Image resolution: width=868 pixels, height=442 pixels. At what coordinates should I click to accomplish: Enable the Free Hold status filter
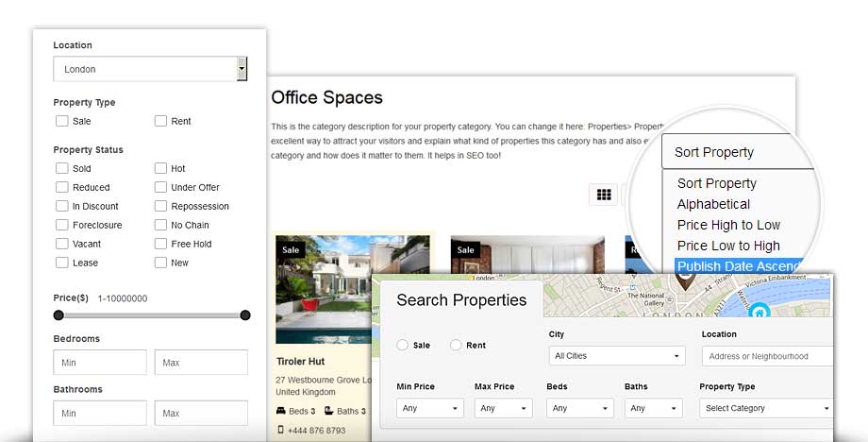[x=160, y=244]
